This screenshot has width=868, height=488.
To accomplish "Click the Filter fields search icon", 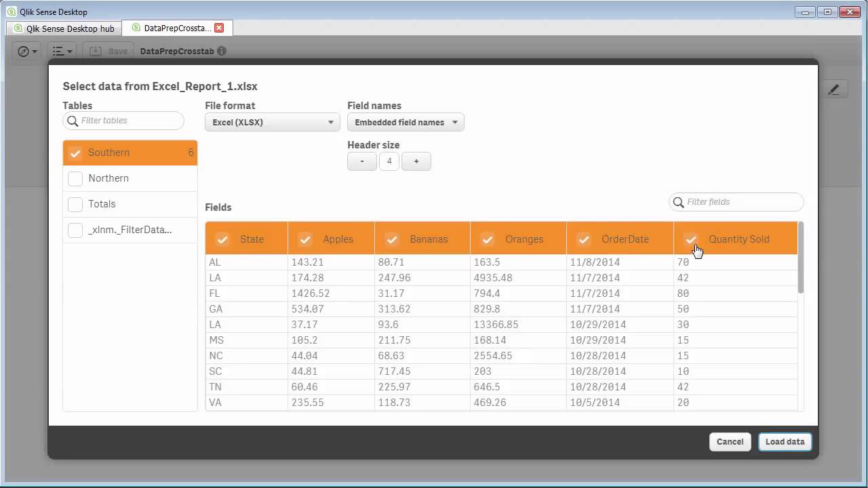I will click(x=678, y=202).
